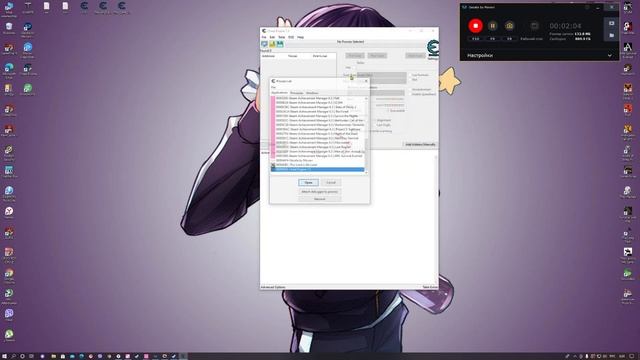Open D3D menu in Cheat Engine
The image size is (640, 360).
click(x=291, y=37)
